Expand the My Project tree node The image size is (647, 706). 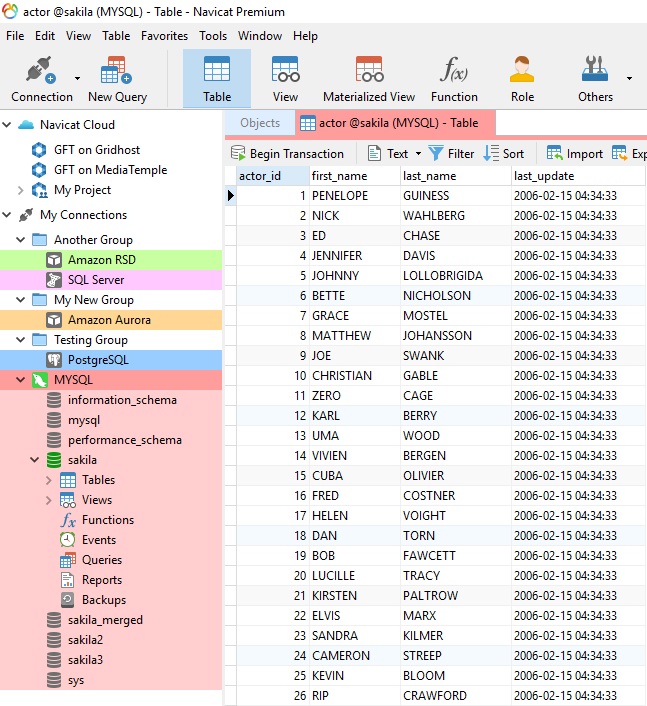tap(20, 190)
